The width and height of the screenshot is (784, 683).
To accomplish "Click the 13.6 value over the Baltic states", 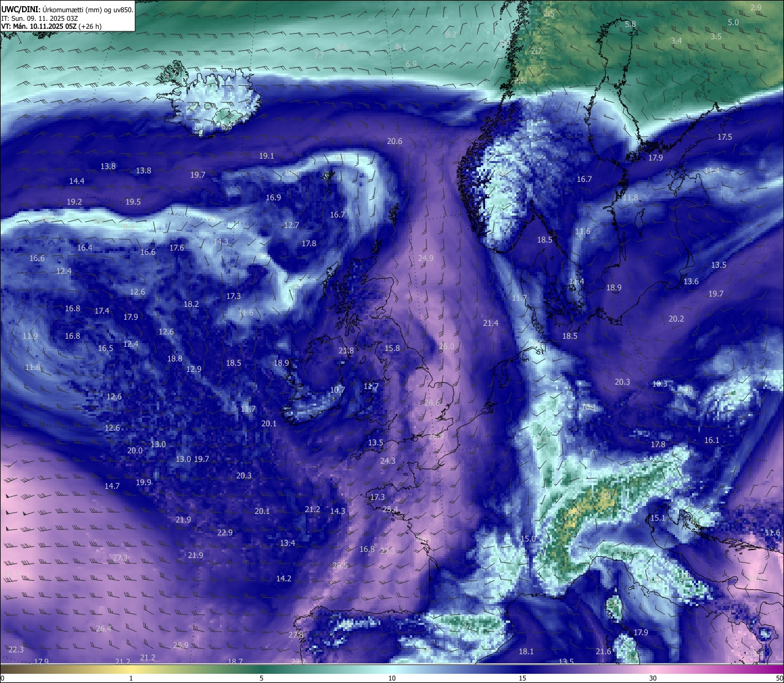I will pyautogui.click(x=691, y=281).
